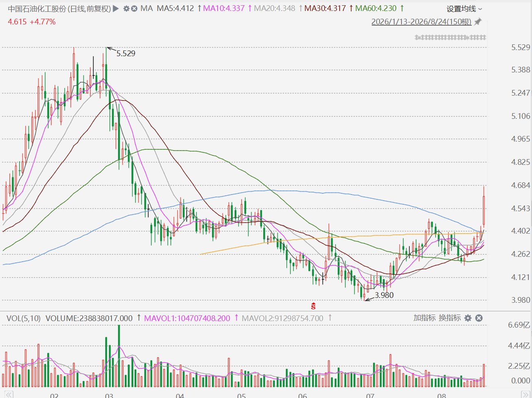Click the 4.402 price axis label
Image resolution: width=532 pixels, height=398 pixels.
[521, 231]
